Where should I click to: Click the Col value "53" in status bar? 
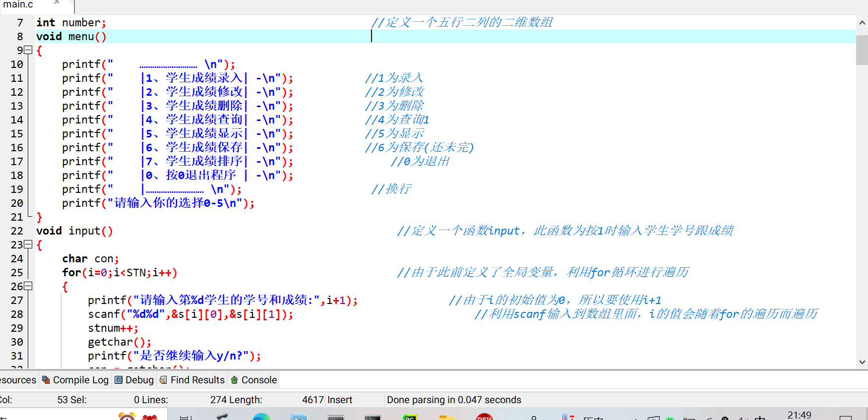(x=62, y=400)
